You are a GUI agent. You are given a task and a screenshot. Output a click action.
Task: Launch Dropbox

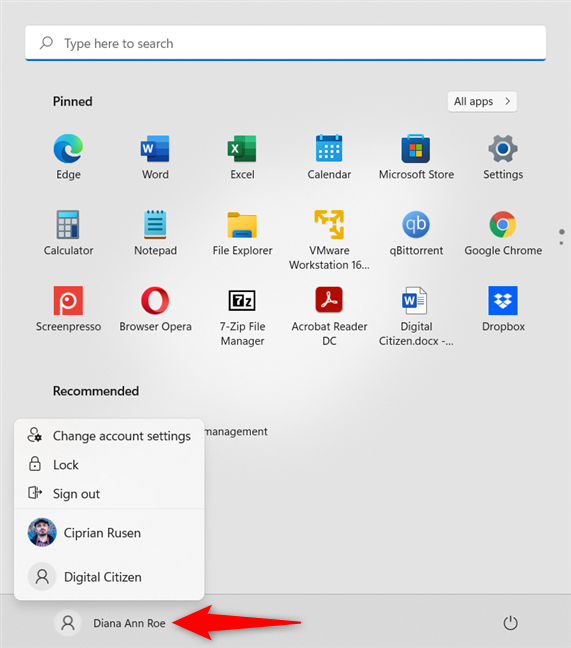[x=503, y=309]
